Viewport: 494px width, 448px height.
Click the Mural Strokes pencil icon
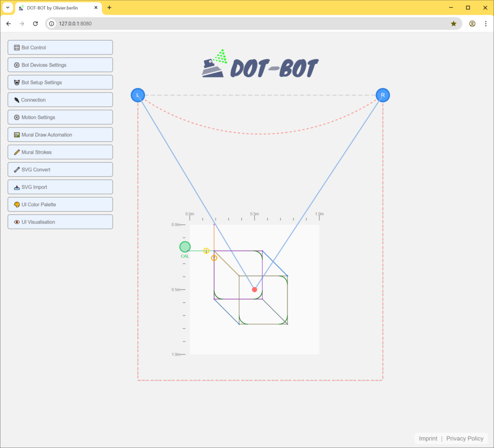pyautogui.click(x=17, y=152)
